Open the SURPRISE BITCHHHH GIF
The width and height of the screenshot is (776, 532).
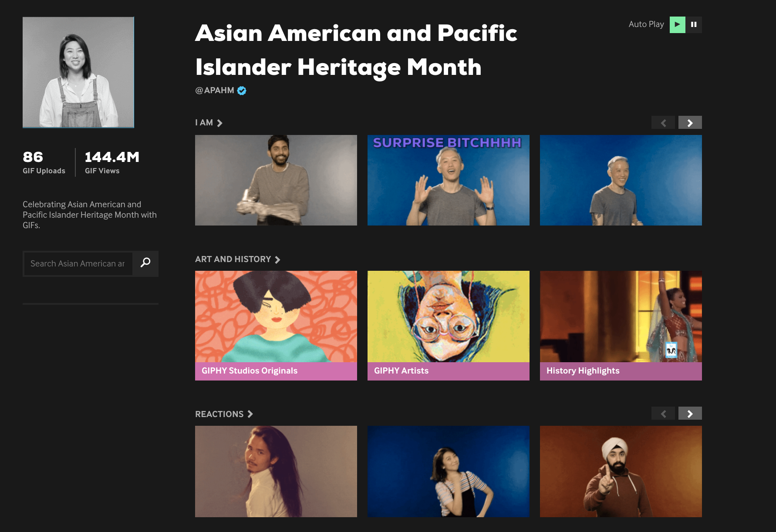[x=449, y=180]
